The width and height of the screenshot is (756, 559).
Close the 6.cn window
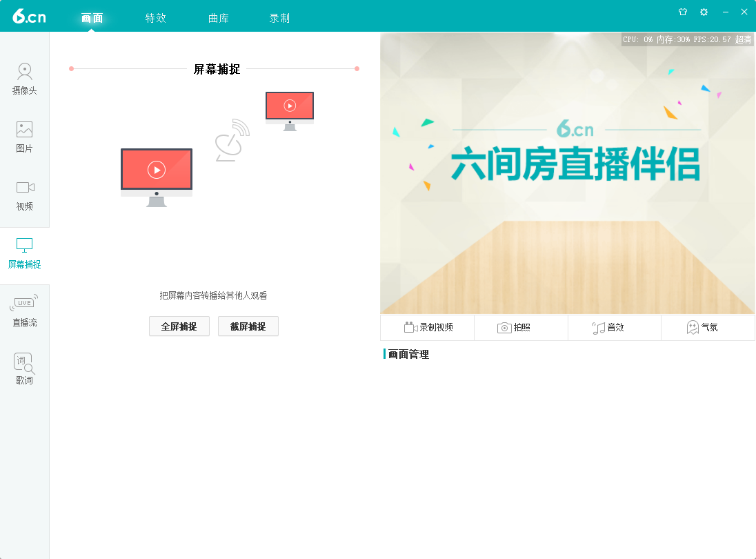tap(744, 12)
